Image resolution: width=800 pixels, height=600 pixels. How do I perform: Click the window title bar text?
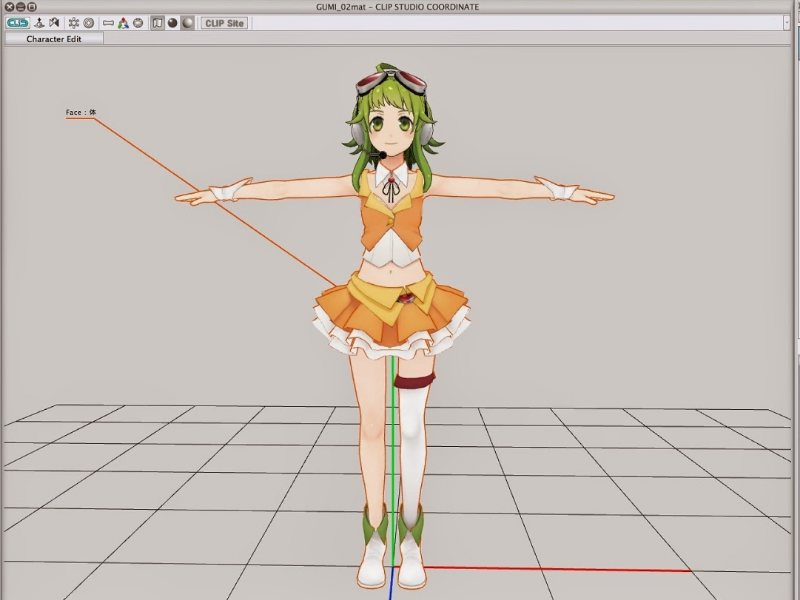400,7
